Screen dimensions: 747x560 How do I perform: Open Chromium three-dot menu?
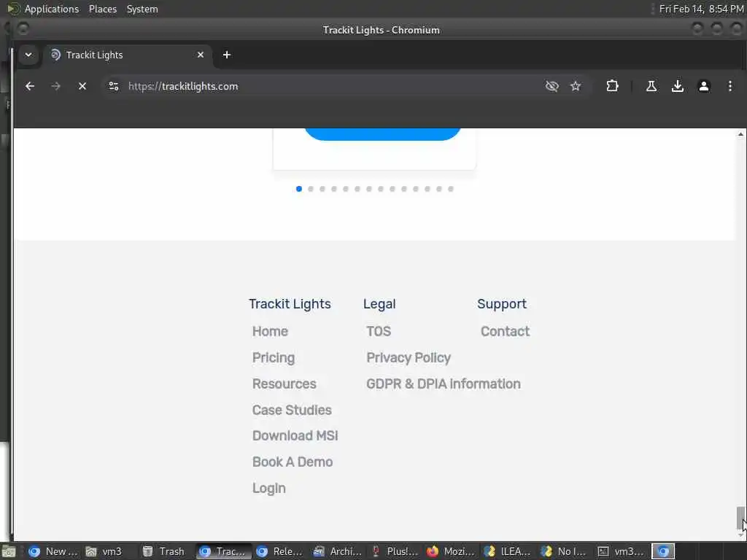click(729, 86)
